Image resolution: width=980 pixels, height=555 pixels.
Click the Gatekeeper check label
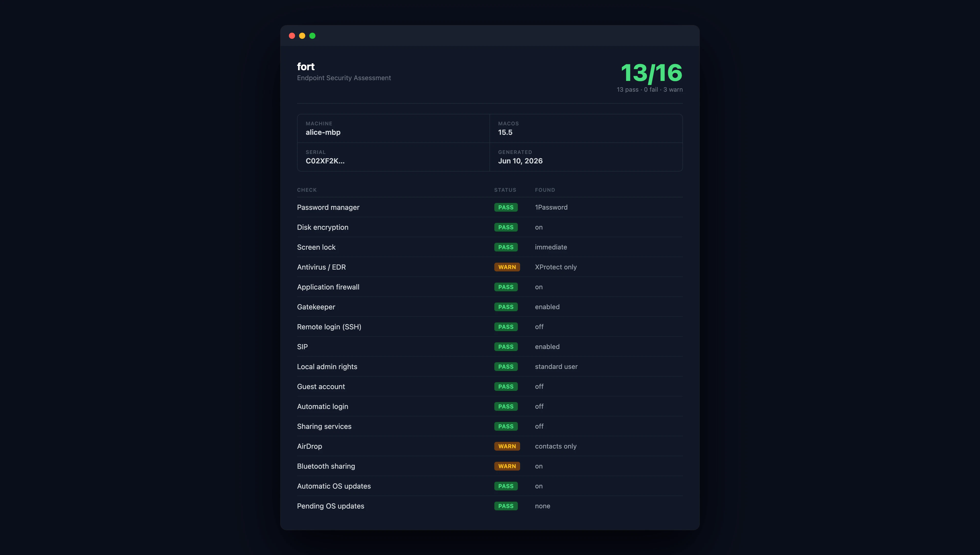[316, 307]
